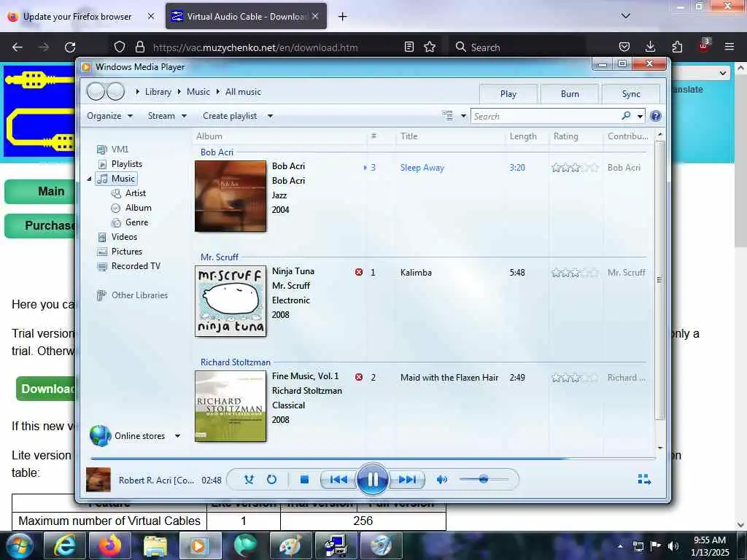Open the Sync tab

[631, 94]
